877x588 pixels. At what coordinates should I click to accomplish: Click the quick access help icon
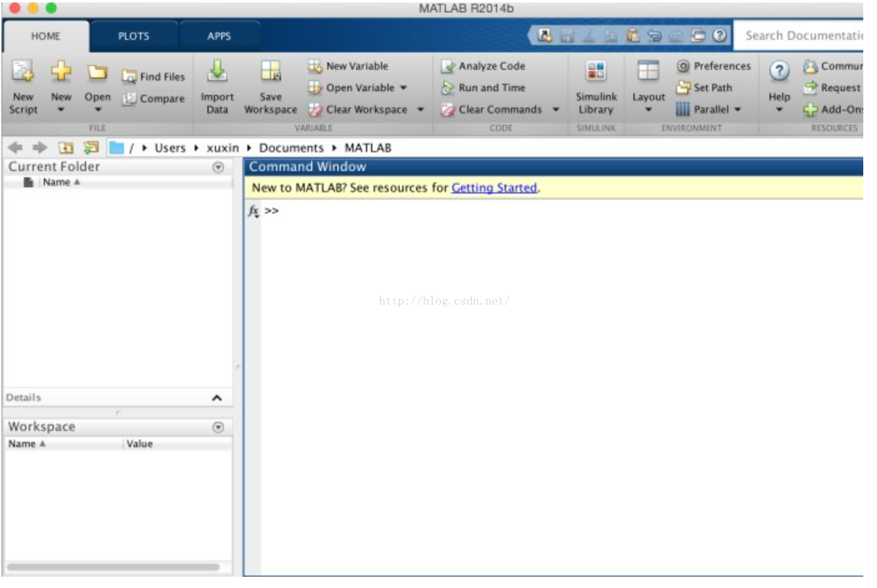[x=720, y=36]
